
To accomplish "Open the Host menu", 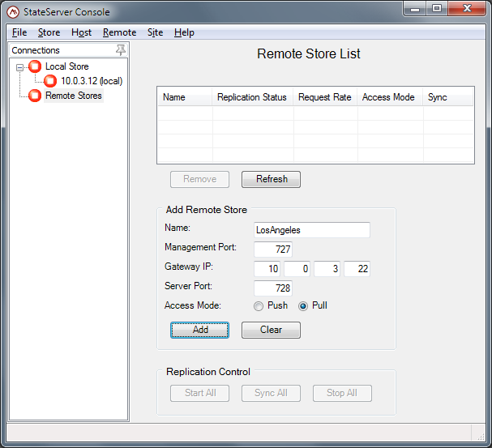I will coord(81,32).
